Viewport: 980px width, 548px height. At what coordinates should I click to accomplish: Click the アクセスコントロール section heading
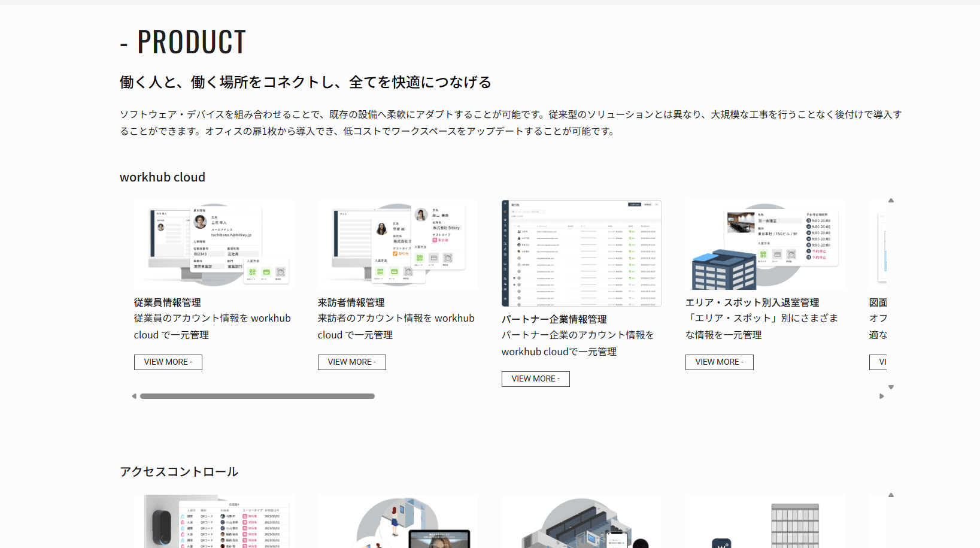(x=179, y=472)
